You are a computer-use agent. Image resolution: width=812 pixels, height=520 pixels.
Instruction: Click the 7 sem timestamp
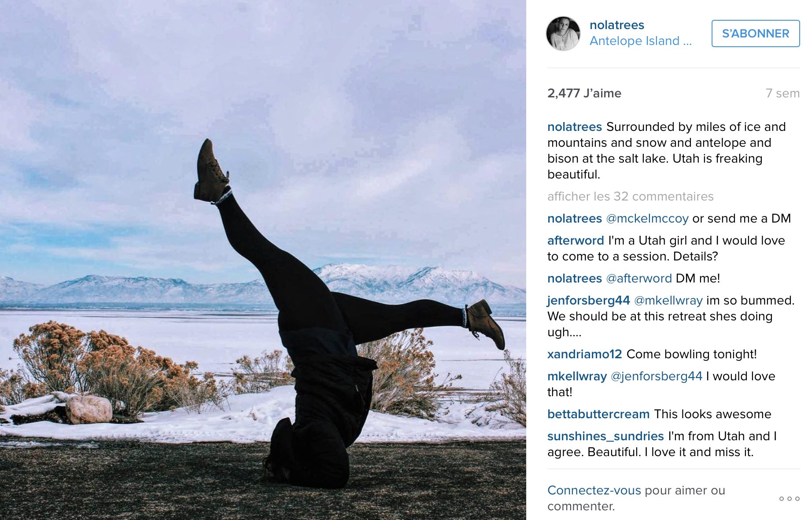pos(782,93)
